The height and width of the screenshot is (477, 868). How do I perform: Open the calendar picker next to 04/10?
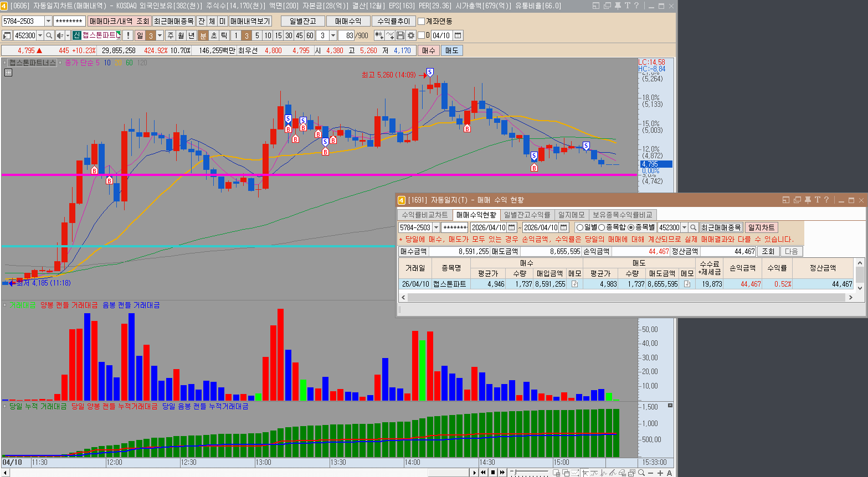coord(458,35)
